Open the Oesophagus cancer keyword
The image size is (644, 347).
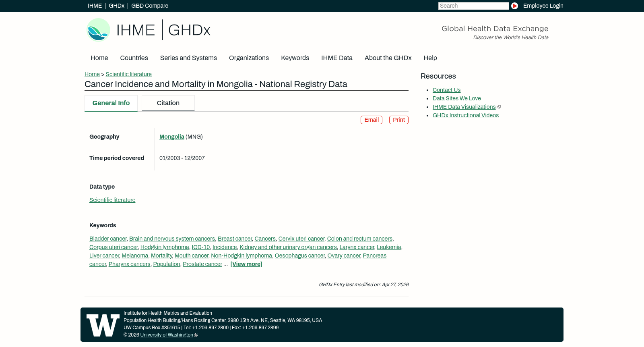(300, 256)
